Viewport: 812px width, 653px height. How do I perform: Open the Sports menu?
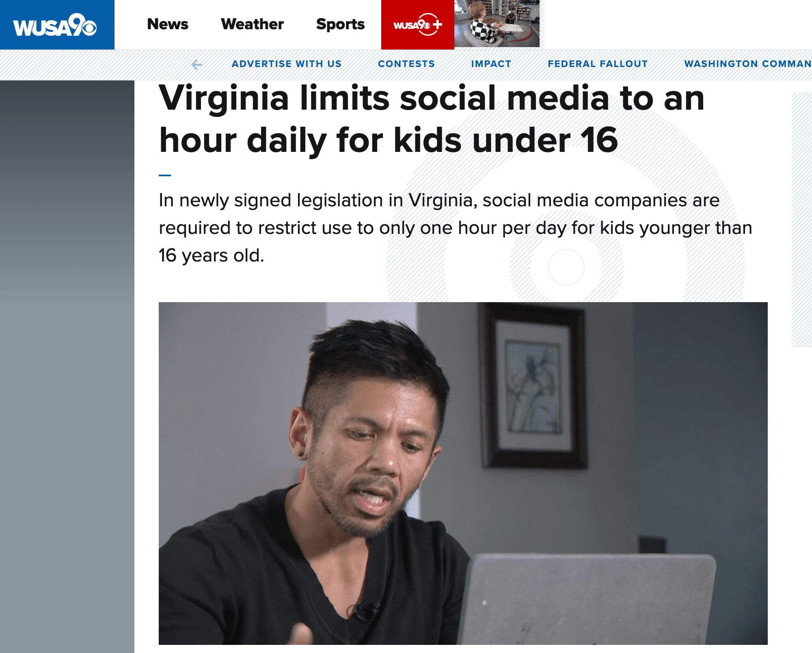340,24
